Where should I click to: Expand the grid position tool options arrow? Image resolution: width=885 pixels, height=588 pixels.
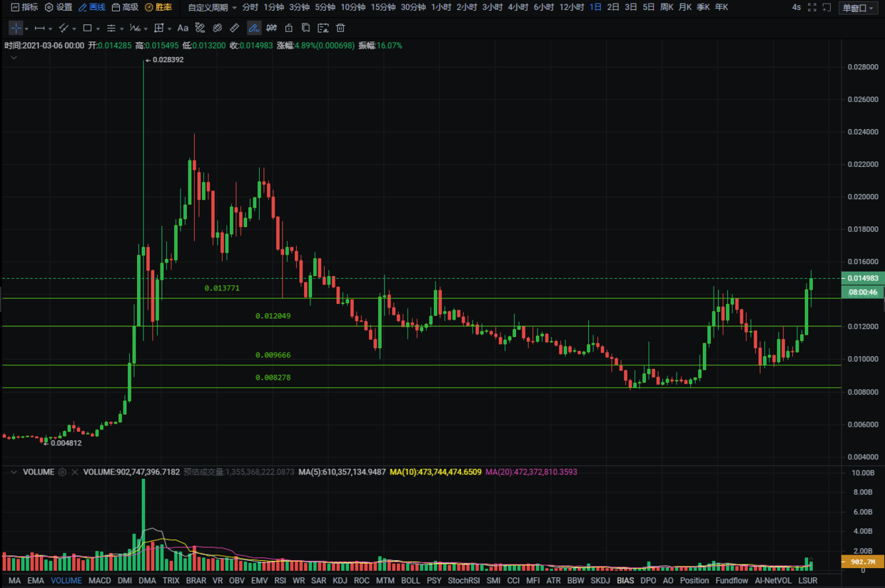click(169, 29)
